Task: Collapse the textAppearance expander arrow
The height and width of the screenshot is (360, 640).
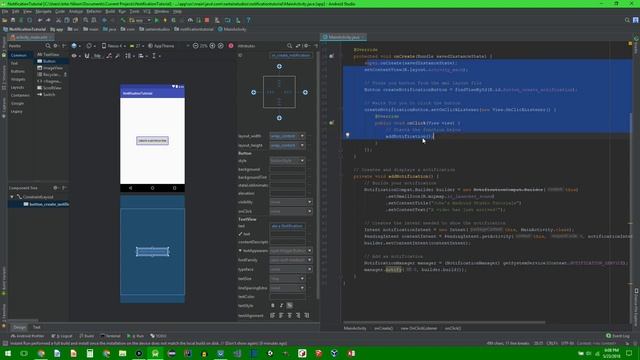Action: click(240, 251)
